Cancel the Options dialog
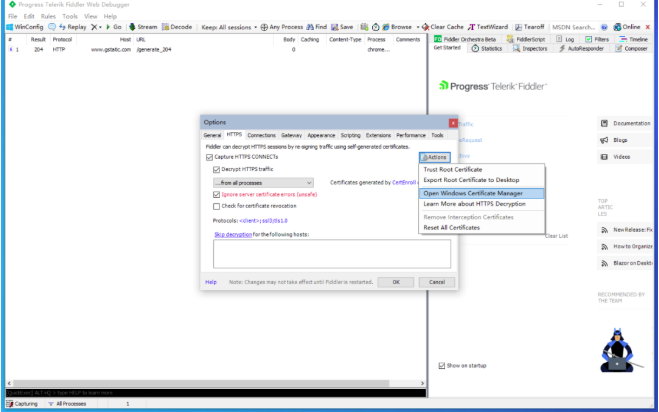The width and height of the screenshot is (659, 412). 437,282
